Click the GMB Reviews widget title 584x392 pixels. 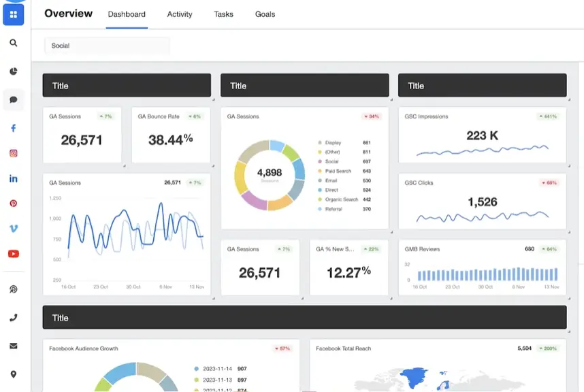(422, 249)
